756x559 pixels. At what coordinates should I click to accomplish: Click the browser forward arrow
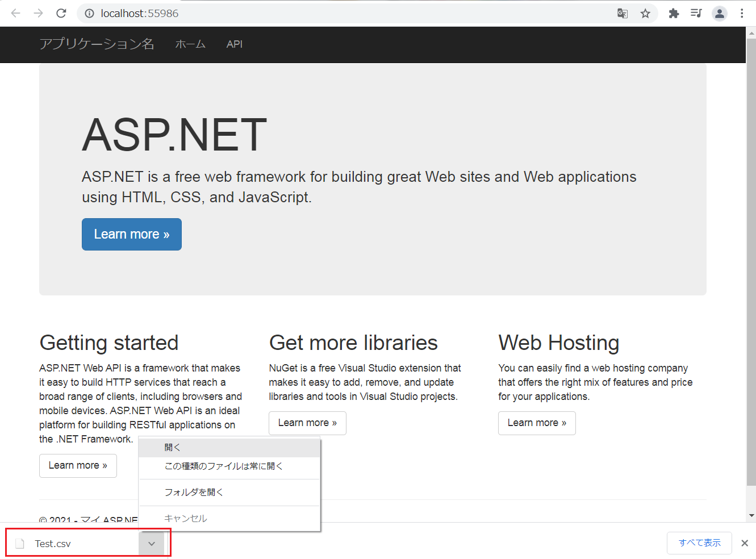coord(38,13)
